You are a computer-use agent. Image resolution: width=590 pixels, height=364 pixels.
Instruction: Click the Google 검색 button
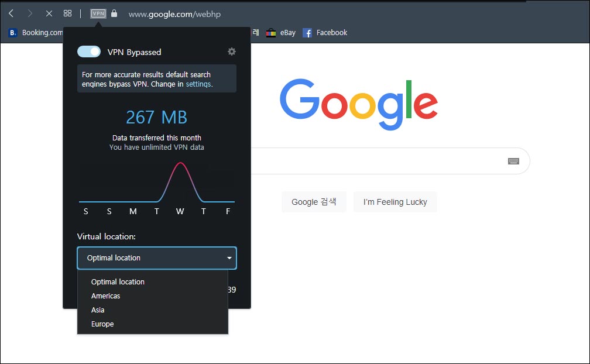pyautogui.click(x=314, y=202)
